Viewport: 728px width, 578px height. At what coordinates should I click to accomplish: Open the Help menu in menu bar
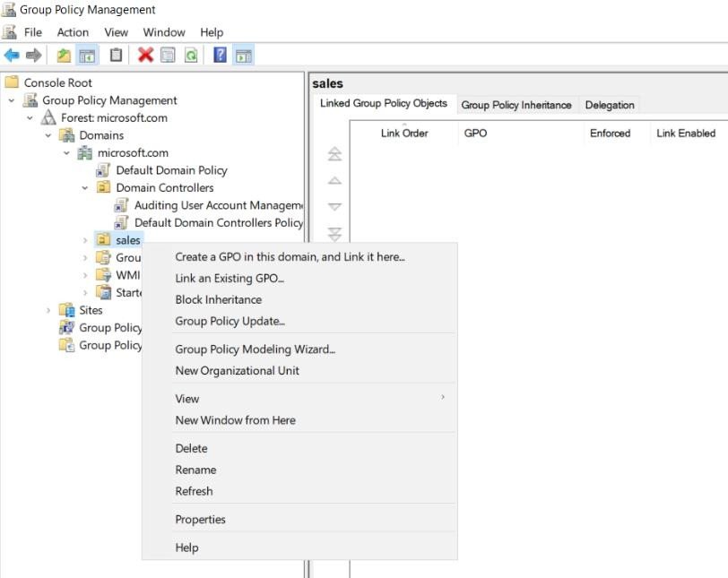[x=212, y=32]
